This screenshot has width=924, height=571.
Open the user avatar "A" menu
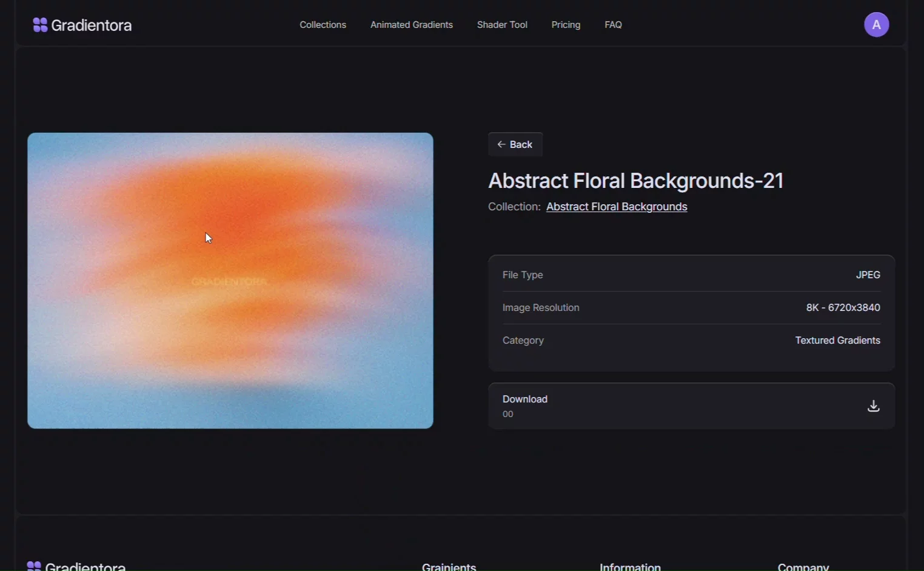click(x=876, y=25)
